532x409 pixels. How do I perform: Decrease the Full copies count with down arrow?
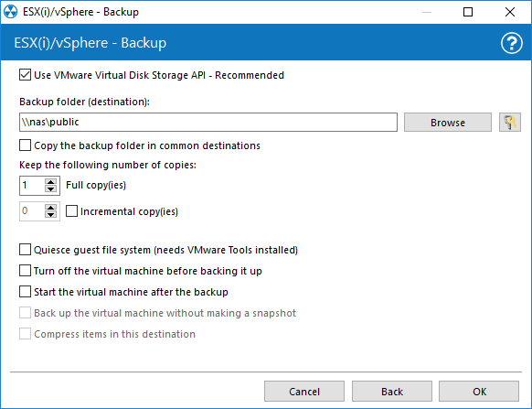pos(51,188)
